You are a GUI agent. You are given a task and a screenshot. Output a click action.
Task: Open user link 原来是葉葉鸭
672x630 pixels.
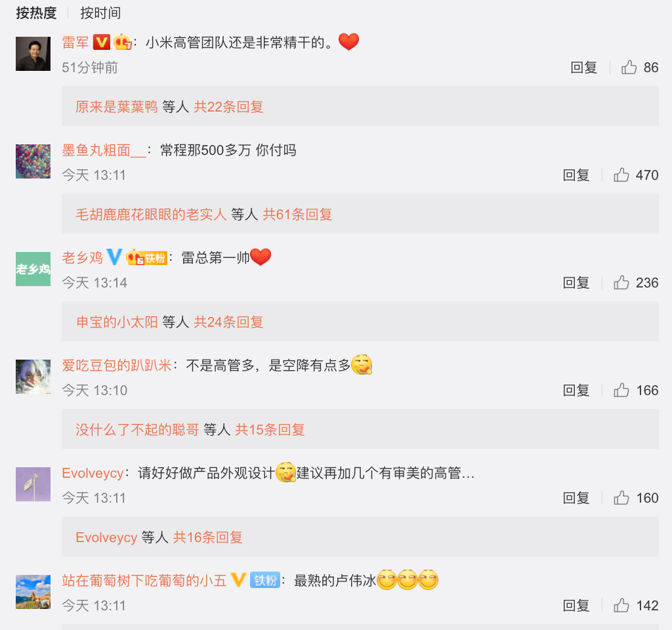click(x=117, y=107)
